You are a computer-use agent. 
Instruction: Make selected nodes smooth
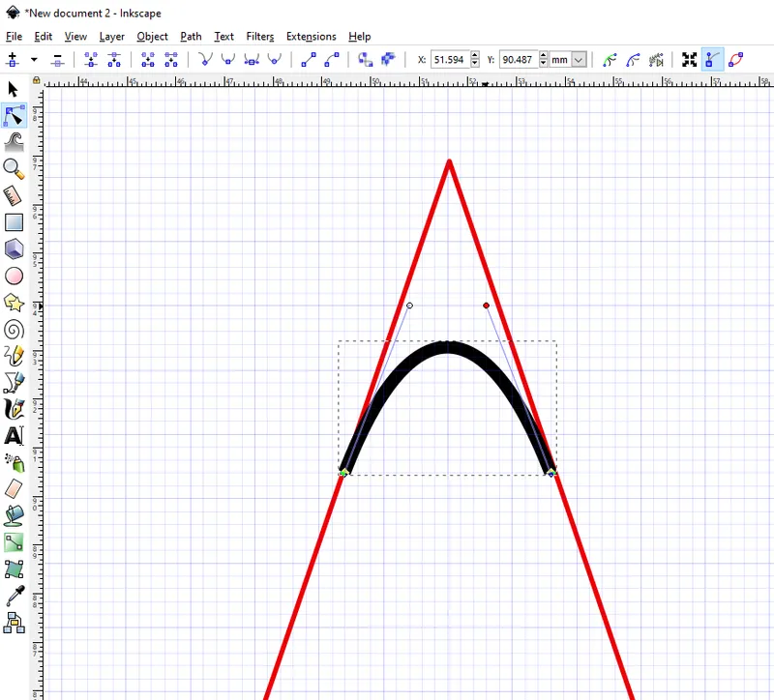pyautogui.click(x=227, y=60)
